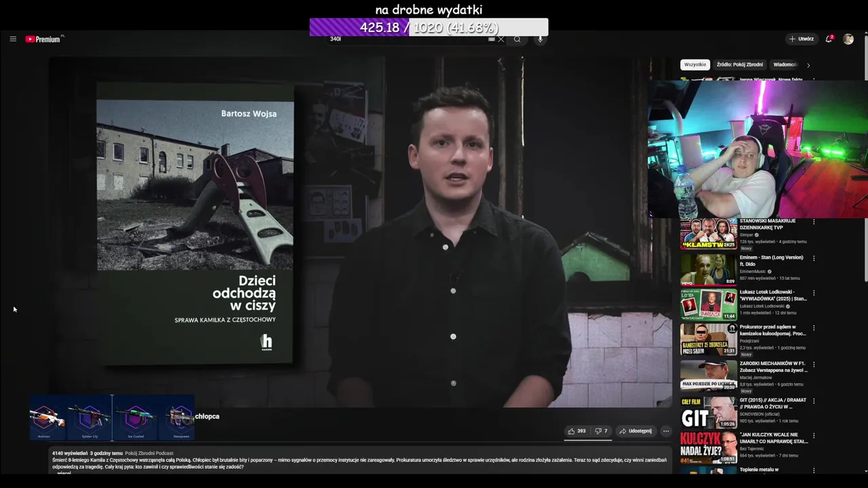Click title 'GIT (2015) // AKCJA / DRAMAT'
The width and height of the screenshot is (868, 488).
[x=773, y=403]
